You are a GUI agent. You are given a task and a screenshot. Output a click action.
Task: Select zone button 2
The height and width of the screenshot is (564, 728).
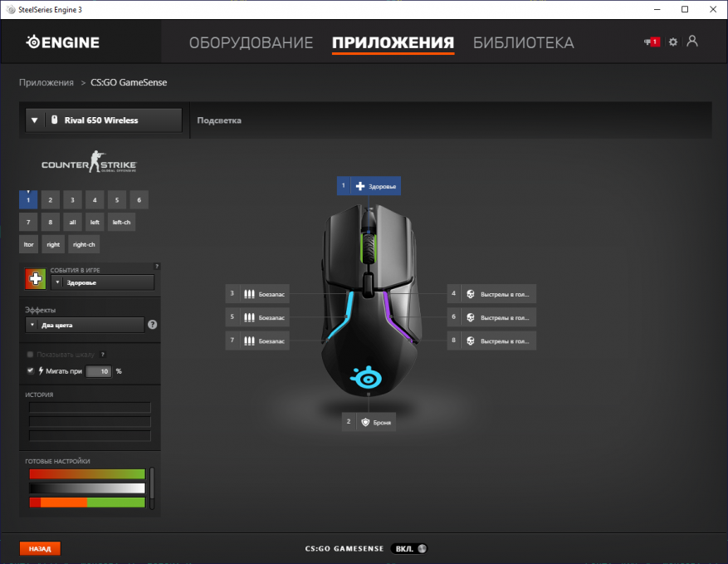(50, 200)
